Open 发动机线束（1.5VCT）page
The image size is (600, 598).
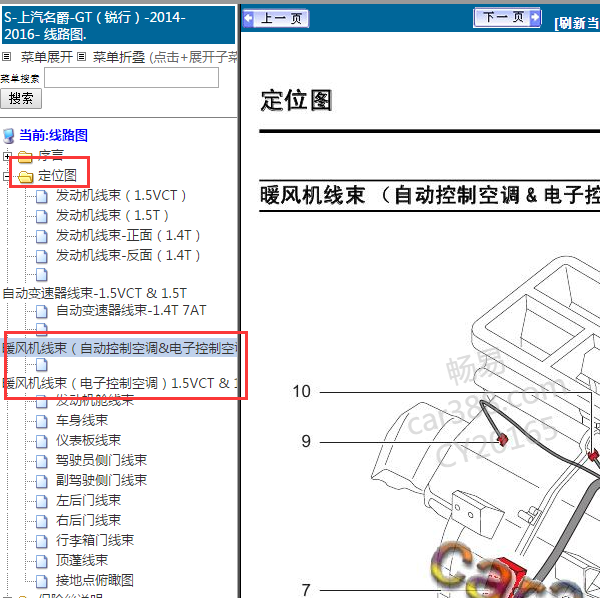(121, 196)
